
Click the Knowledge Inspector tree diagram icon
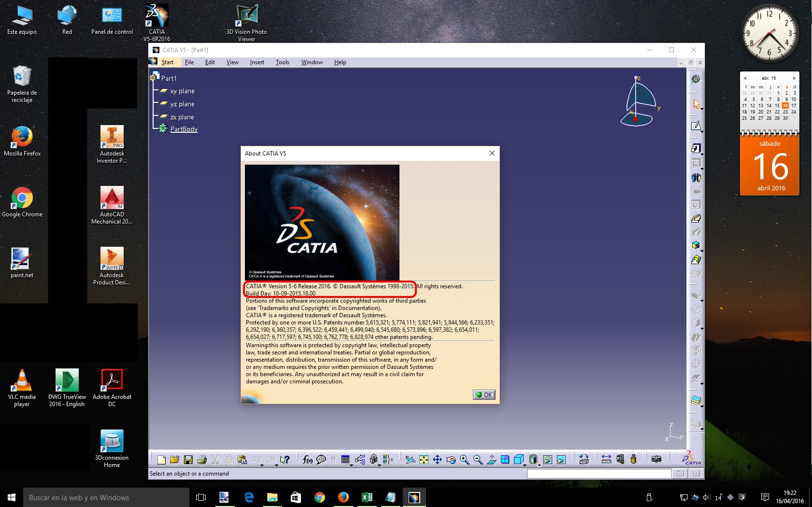(360, 460)
